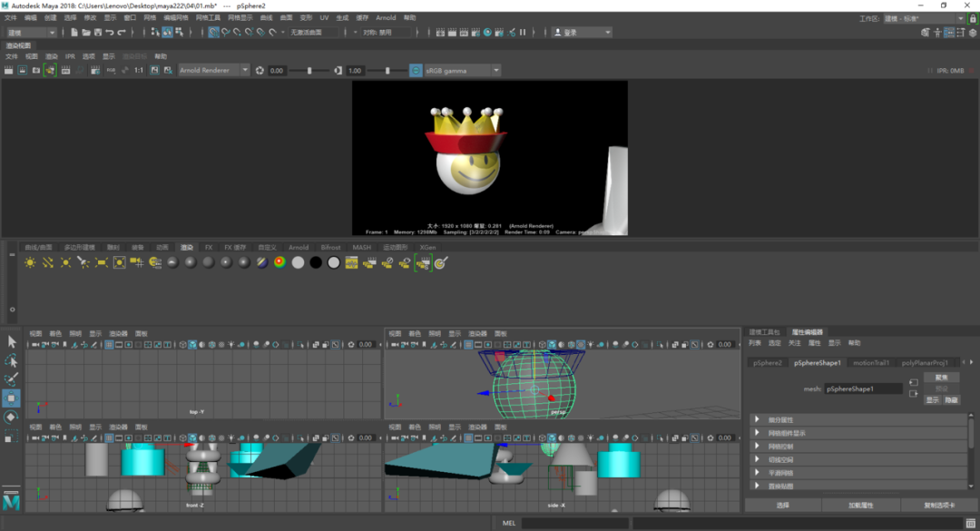The width and height of the screenshot is (980, 531).
Task: Add a point light from the shelf
Action: (x=65, y=262)
